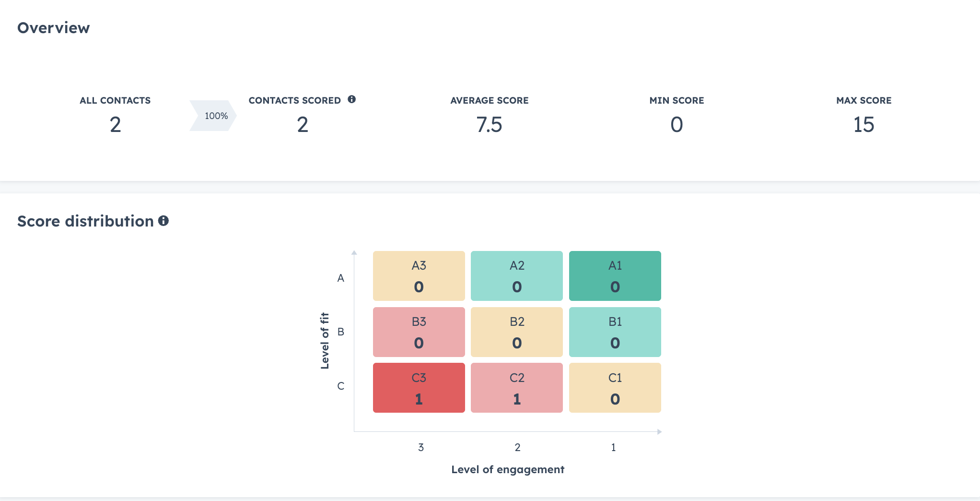This screenshot has width=980, height=501.
Task: Select the C2 cell showing 1 contact
Action: (516, 387)
